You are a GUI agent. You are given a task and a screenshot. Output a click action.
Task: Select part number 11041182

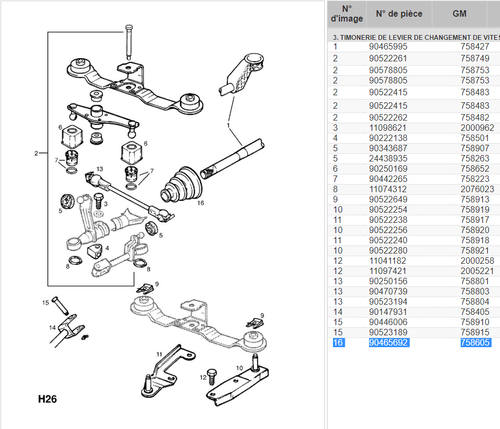(387, 261)
